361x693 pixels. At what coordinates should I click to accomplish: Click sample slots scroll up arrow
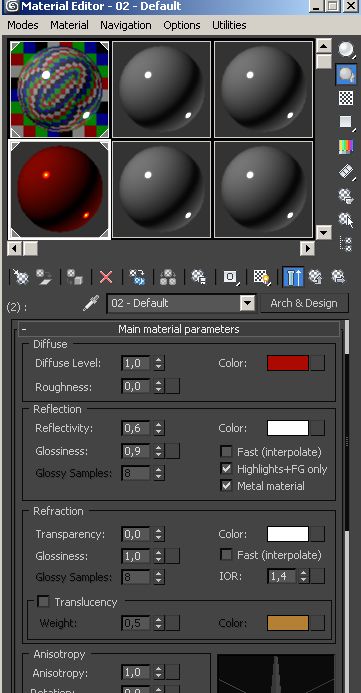coord(324,46)
